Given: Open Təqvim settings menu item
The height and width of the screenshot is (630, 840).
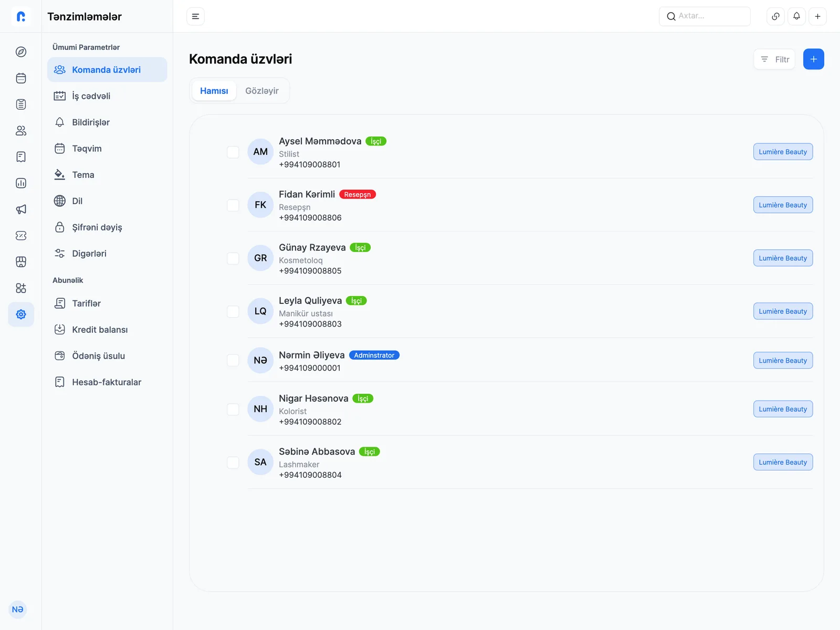Looking at the screenshot, I should pos(107,149).
